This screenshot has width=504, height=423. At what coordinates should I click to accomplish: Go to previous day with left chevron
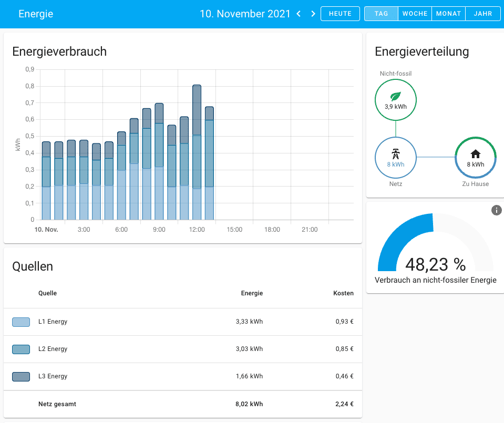pos(299,14)
